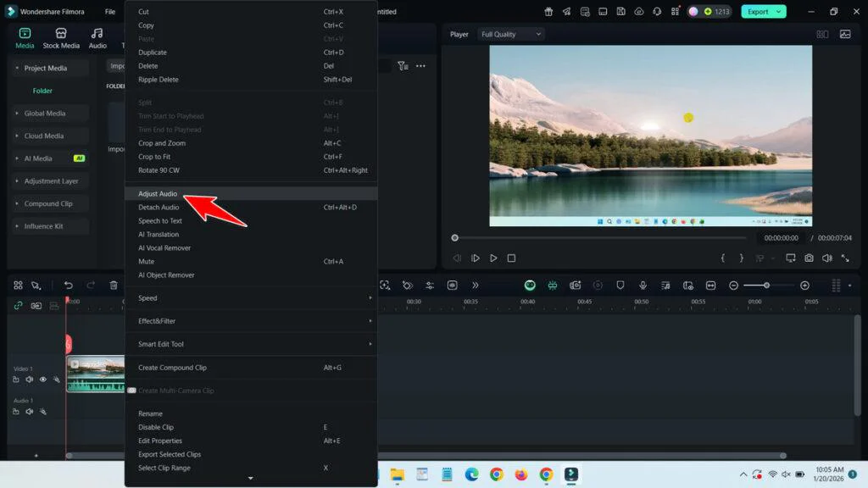This screenshot has width=868, height=488.
Task: Record a voiceover with the microphone icon
Action: [643, 286]
